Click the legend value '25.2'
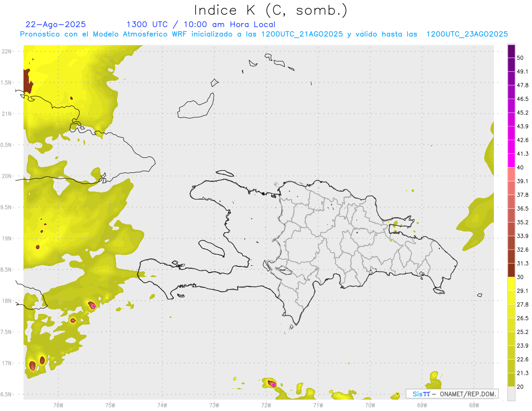The height and width of the screenshot is (411, 532). (x=523, y=332)
